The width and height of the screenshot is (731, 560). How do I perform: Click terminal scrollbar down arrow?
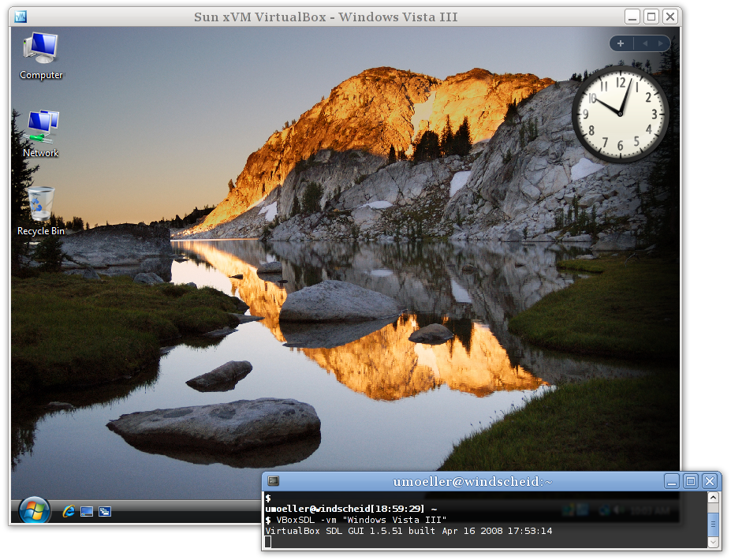(x=713, y=542)
